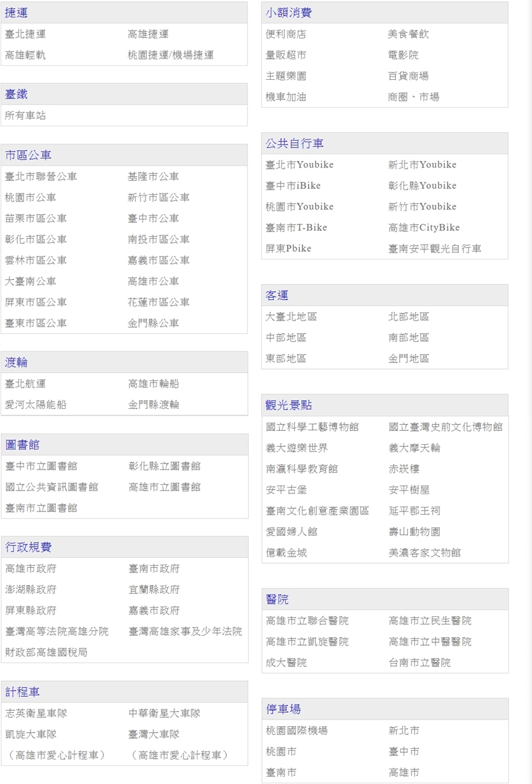
Task: Select 臺灣高等法院高雄分院 link
Action: coord(57,632)
